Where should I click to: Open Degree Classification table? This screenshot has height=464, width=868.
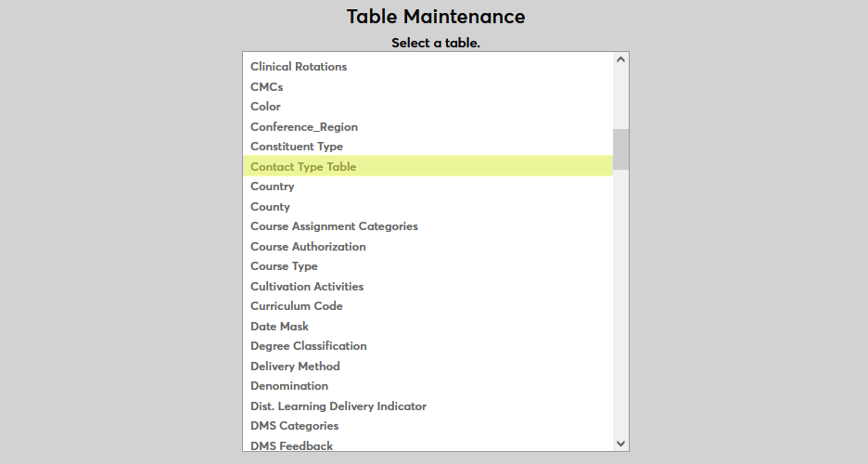[x=309, y=346]
